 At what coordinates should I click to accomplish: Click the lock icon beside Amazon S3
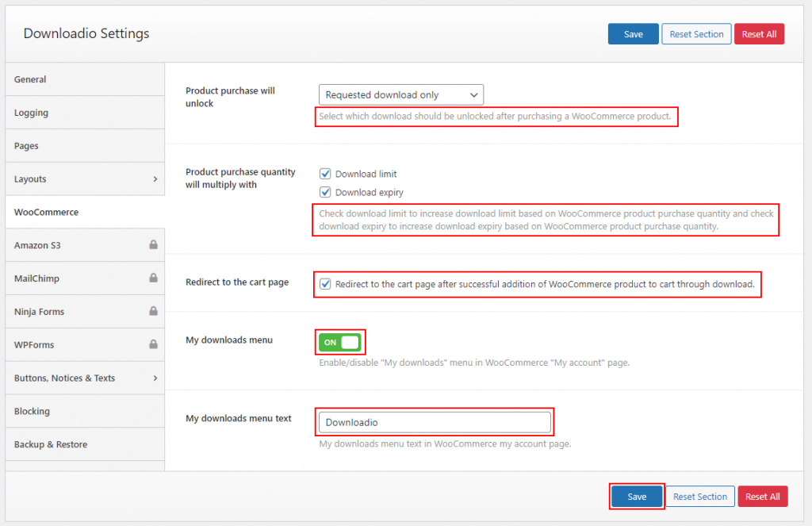tap(153, 244)
